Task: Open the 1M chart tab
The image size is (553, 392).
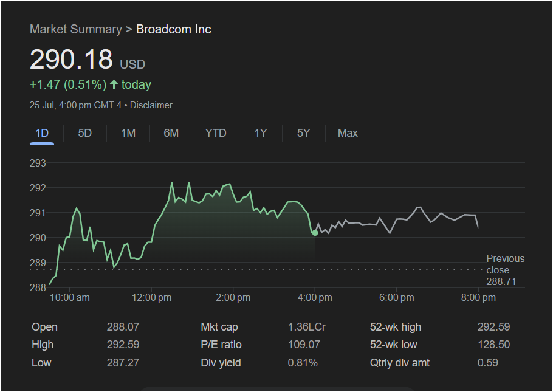Action: coord(128,133)
